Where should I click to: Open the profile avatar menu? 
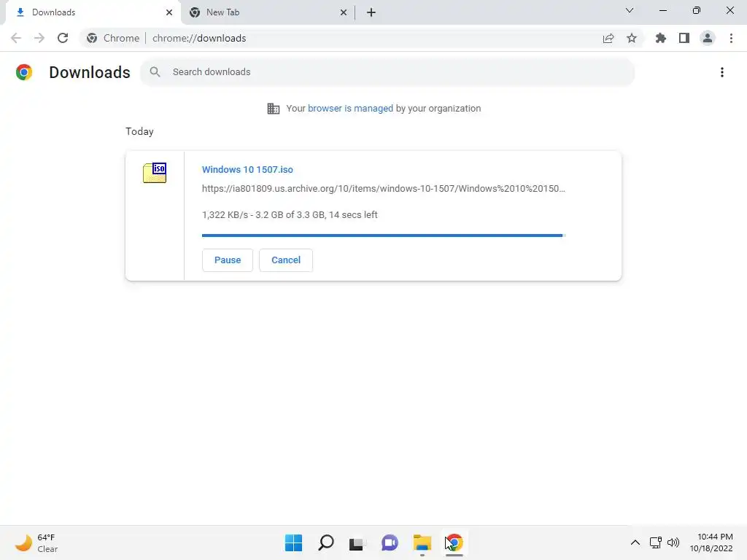(x=708, y=38)
